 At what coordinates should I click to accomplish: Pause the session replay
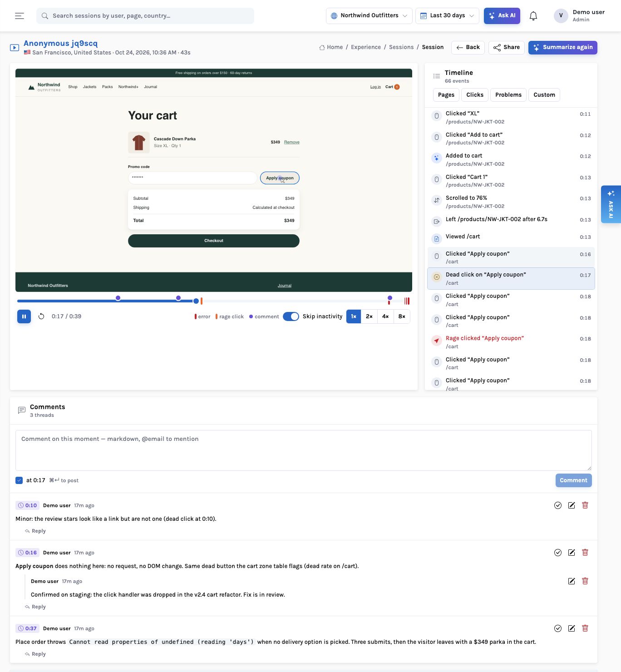24,316
